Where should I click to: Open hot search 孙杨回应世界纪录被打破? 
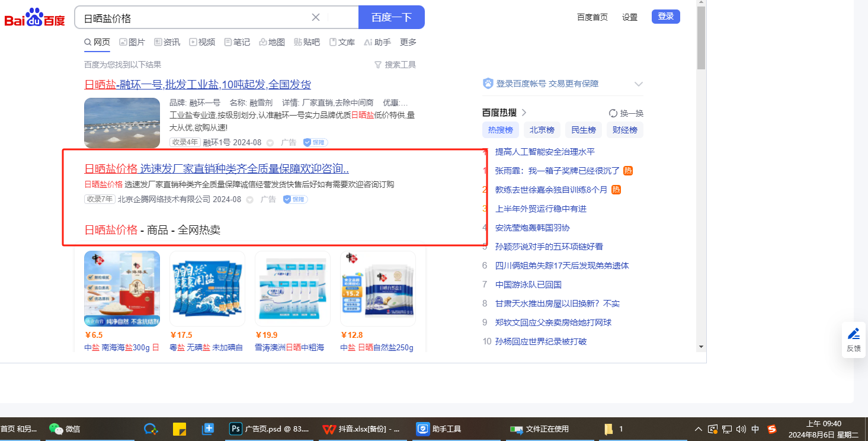tap(541, 341)
